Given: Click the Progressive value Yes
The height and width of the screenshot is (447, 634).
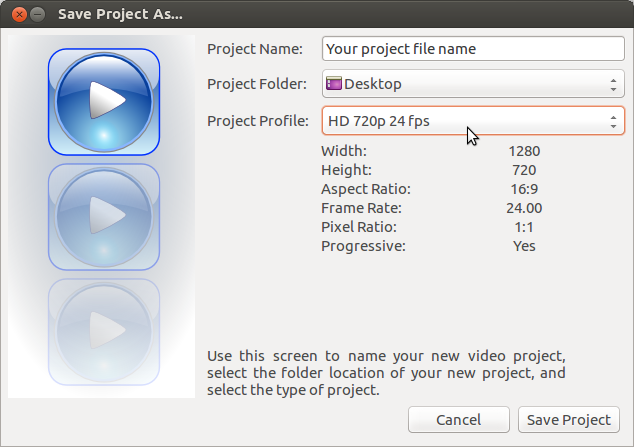Looking at the screenshot, I should [524, 246].
